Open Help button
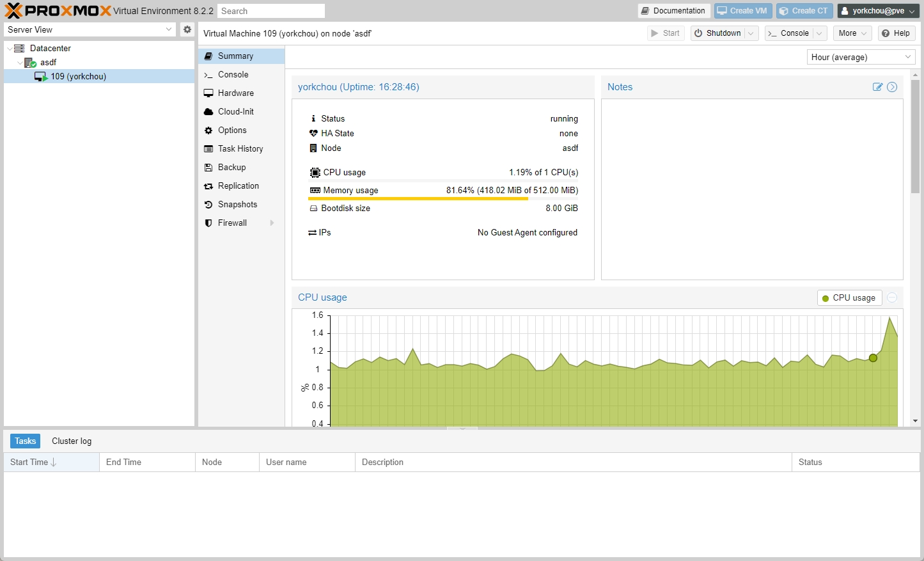 897,33
